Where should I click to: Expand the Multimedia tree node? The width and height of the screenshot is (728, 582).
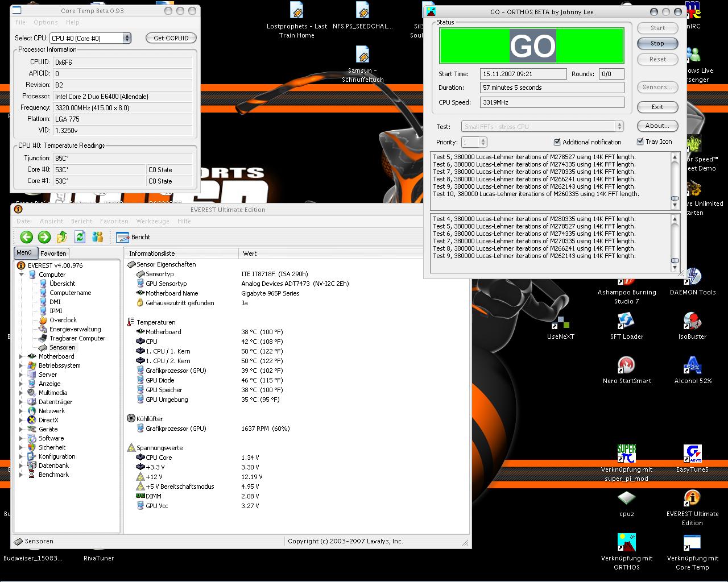[x=22, y=393]
